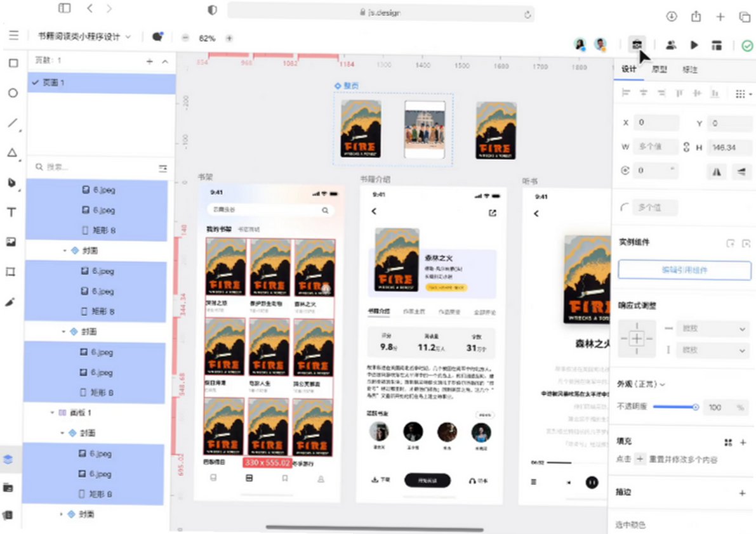The width and height of the screenshot is (756, 534).
Task: Expand the bottom-most 封面 layer
Action: click(61, 514)
